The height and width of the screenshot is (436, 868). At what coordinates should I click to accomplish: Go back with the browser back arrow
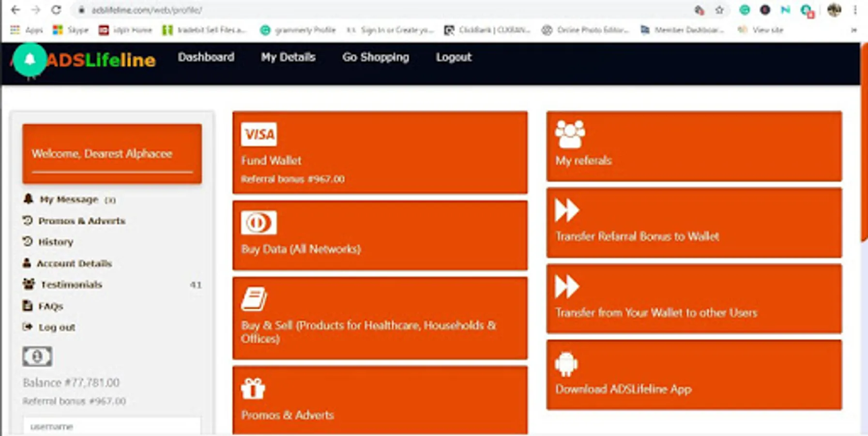(x=15, y=10)
